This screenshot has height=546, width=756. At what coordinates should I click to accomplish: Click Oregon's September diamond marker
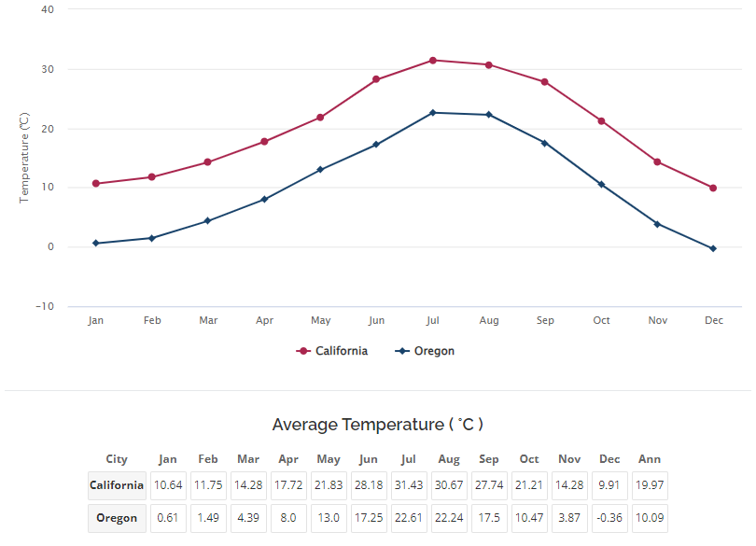click(x=545, y=143)
